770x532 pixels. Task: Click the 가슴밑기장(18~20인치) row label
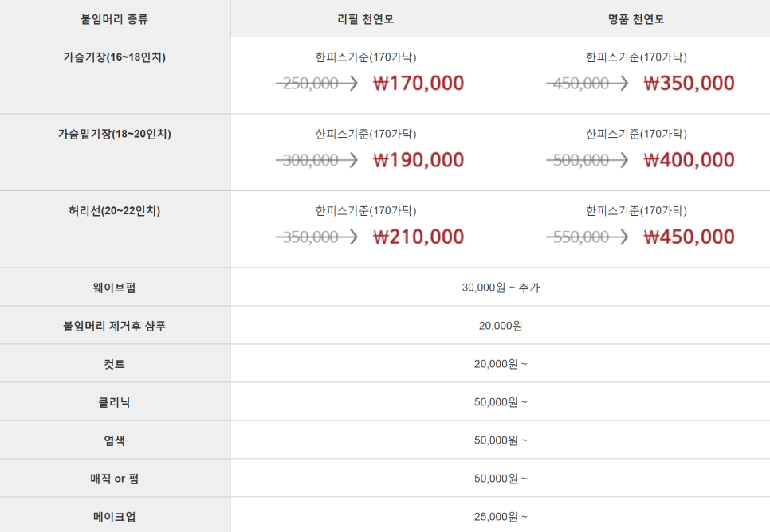(115, 134)
